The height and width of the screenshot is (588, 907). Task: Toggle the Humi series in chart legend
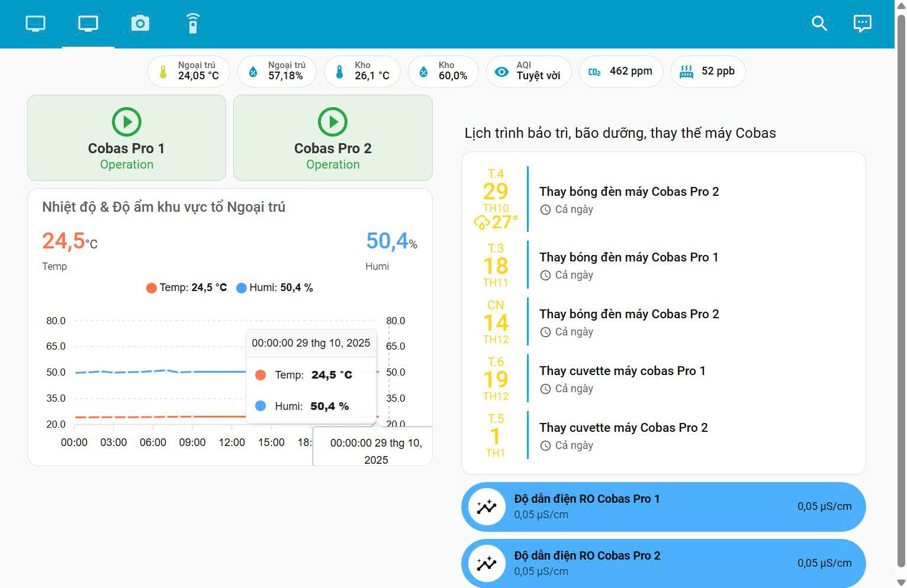tap(275, 288)
